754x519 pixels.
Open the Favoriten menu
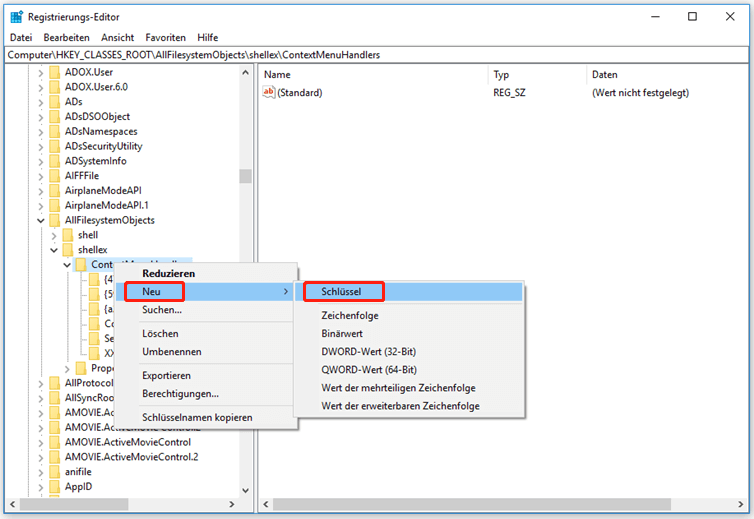165,37
